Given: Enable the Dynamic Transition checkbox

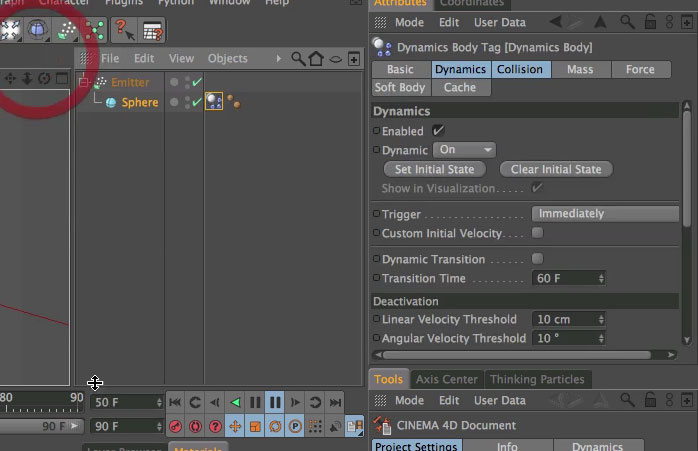Looking at the screenshot, I should (537, 259).
